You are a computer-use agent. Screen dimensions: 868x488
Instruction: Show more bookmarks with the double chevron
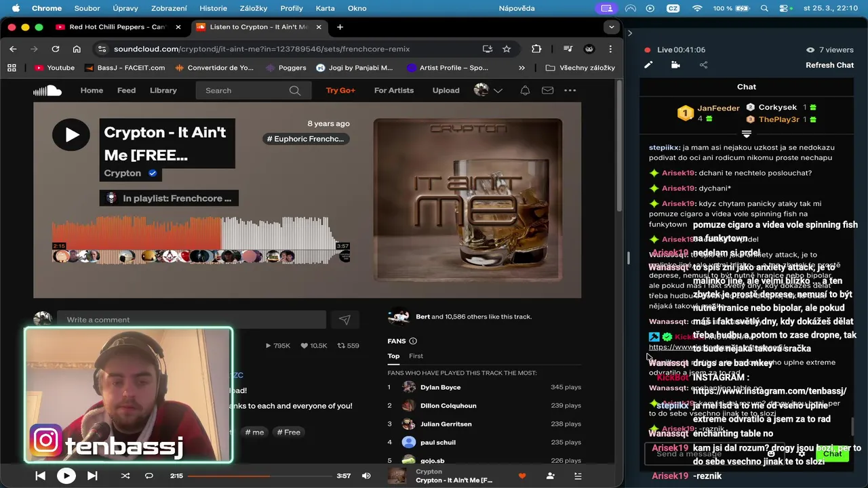coord(521,68)
